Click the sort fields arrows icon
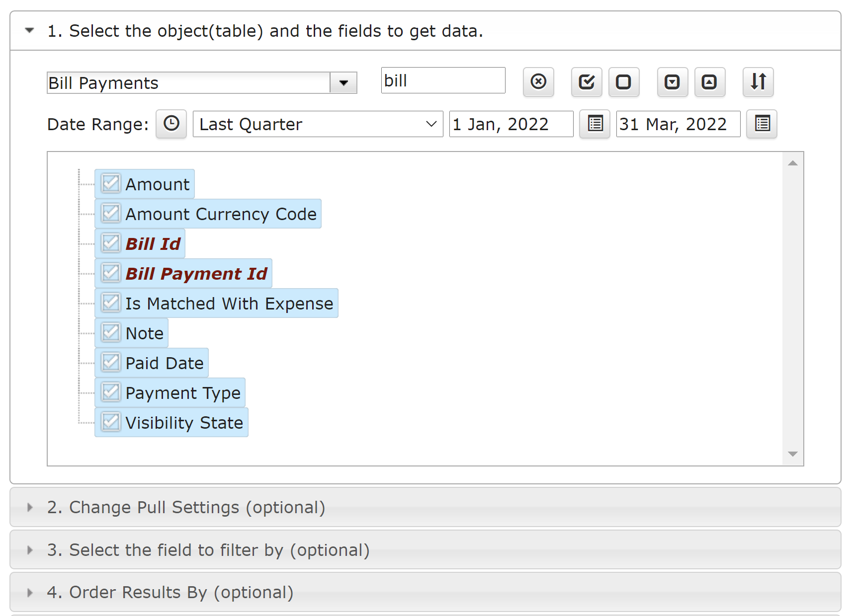The width and height of the screenshot is (851, 616). [758, 81]
